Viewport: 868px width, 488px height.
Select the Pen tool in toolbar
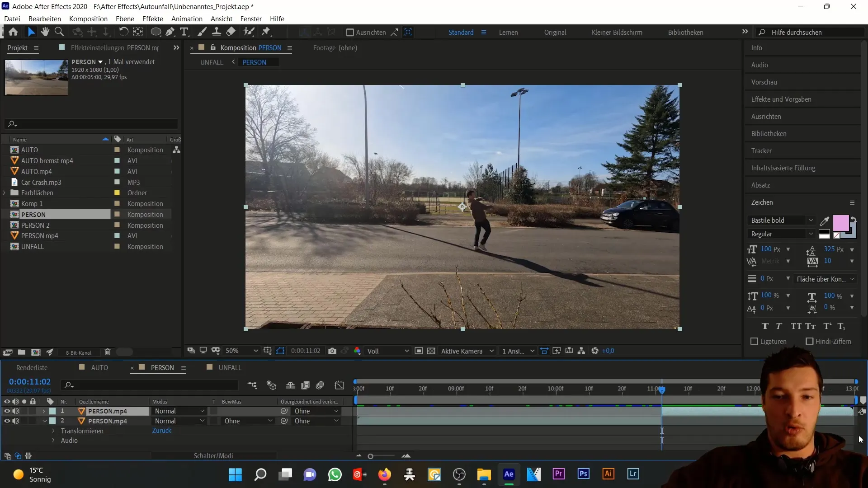(170, 32)
